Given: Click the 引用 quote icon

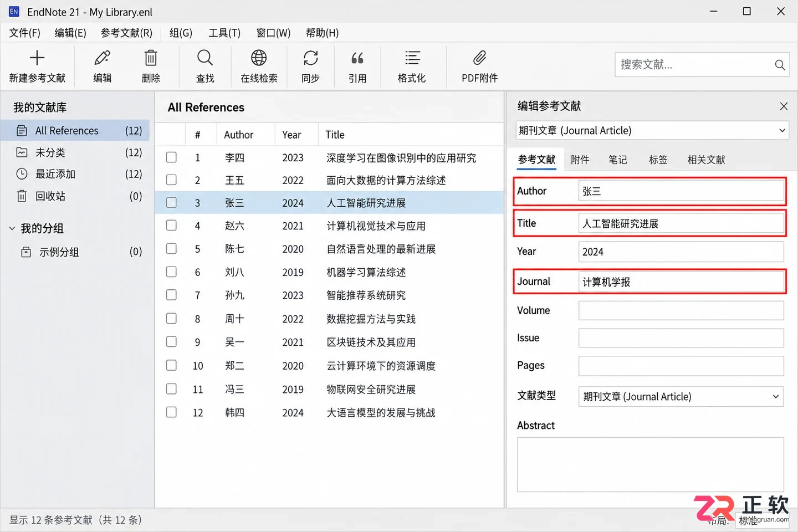Looking at the screenshot, I should pyautogui.click(x=357, y=58).
